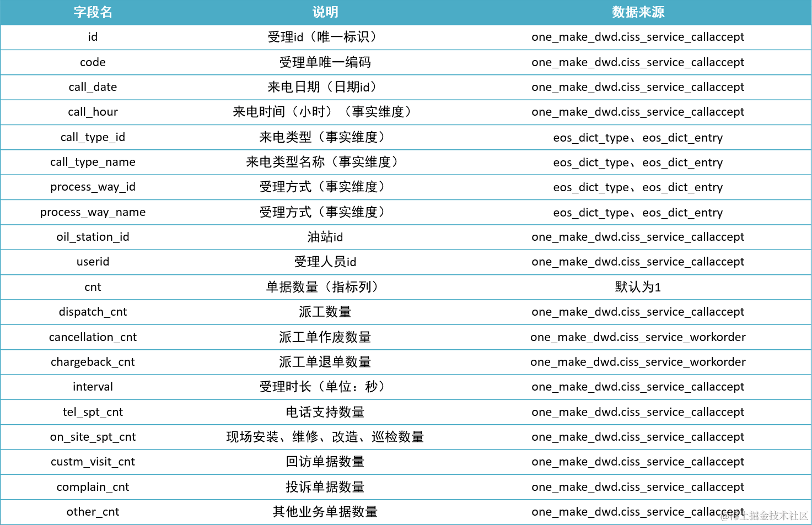Select the cancellation_cnt field cell

pos(93,337)
